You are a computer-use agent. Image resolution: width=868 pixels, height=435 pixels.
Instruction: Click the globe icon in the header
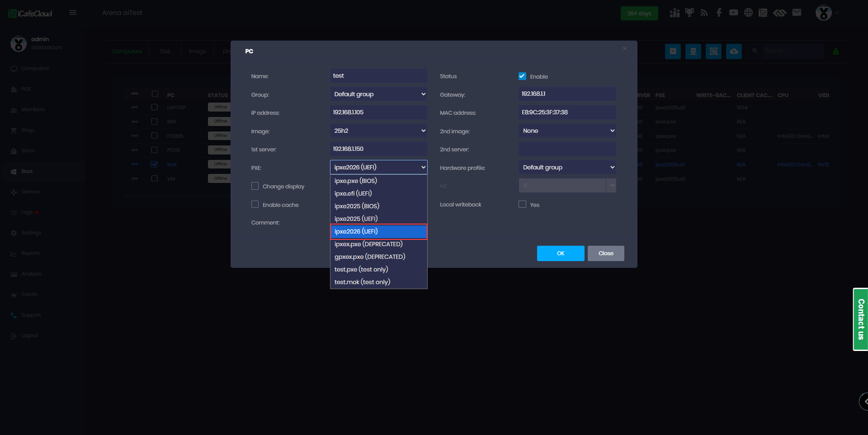tap(748, 13)
